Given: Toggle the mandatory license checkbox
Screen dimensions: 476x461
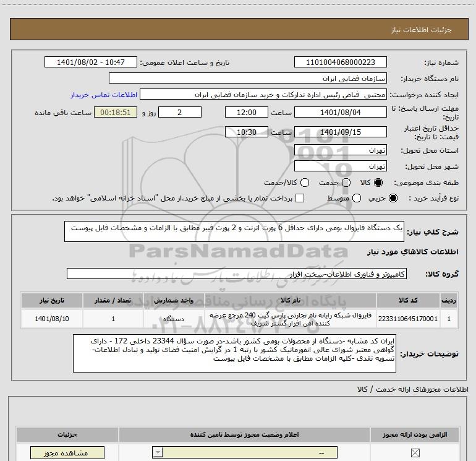Looking at the screenshot, I should click(x=415, y=453).
